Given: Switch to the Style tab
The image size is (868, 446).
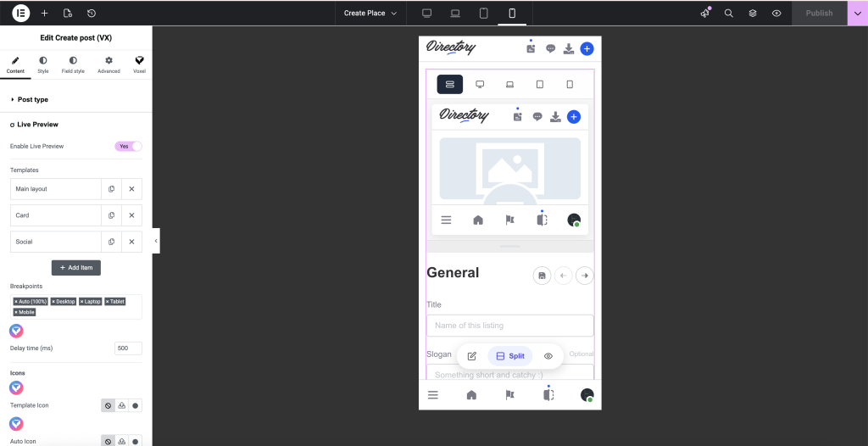Looking at the screenshot, I should click(x=43, y=64).
